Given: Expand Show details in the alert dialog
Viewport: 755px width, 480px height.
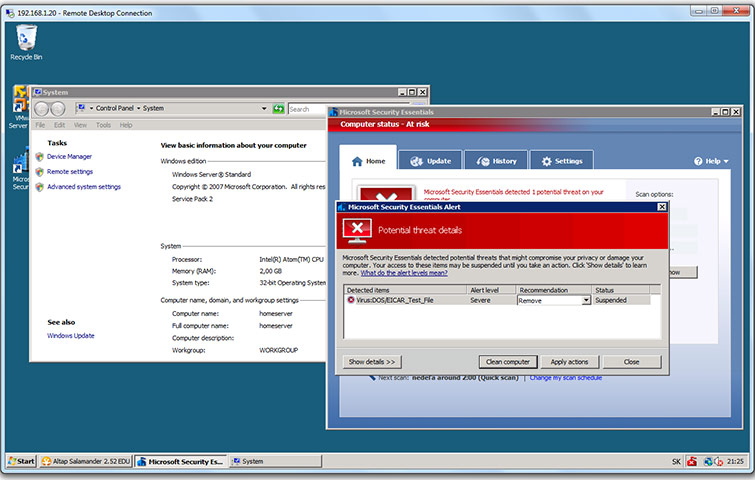Looking at the screenshot, I should [x=372, y=362].
